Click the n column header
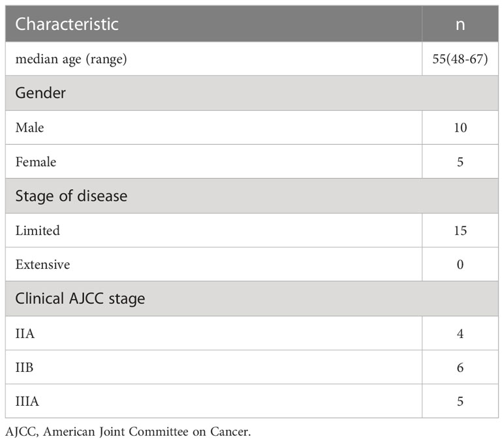 (460, 25)
